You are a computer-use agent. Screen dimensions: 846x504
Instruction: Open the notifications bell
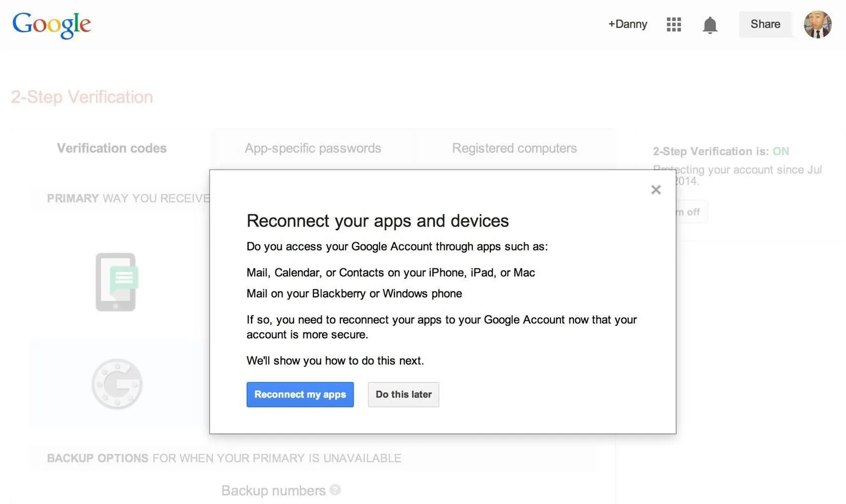[710, 25]
